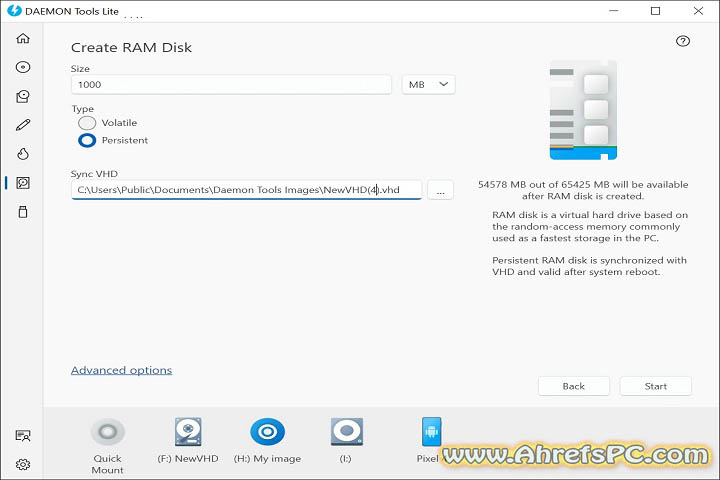720x480 pixels.
Task: Open the Advanced options link
Action: (121, 370)
